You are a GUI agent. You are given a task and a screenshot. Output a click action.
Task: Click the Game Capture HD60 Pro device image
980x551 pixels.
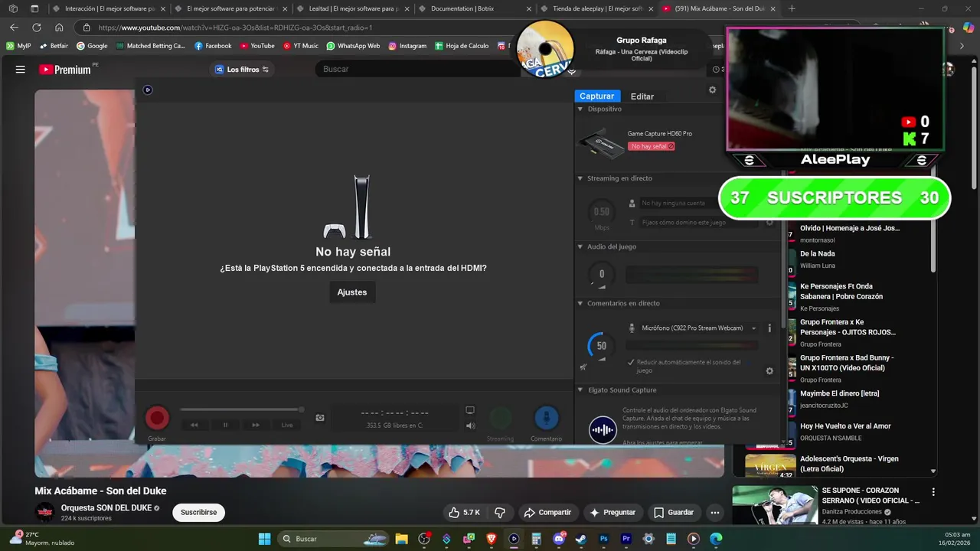pos(601,145)
